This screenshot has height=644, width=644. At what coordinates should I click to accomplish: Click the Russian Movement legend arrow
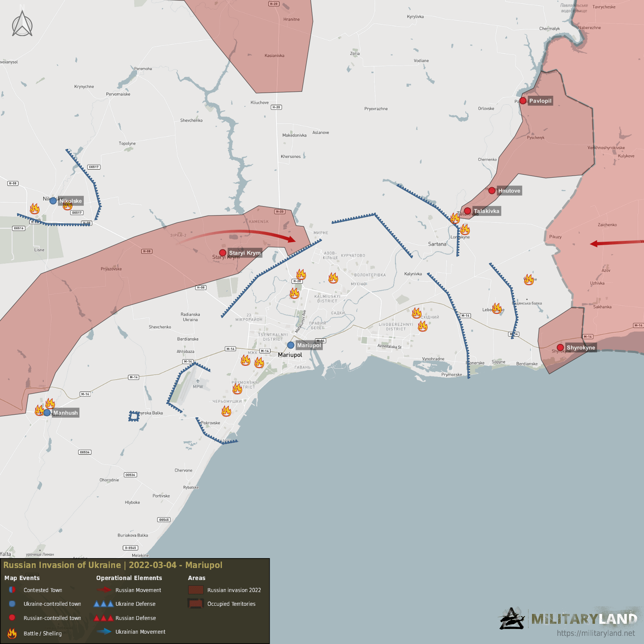(104, 590)
